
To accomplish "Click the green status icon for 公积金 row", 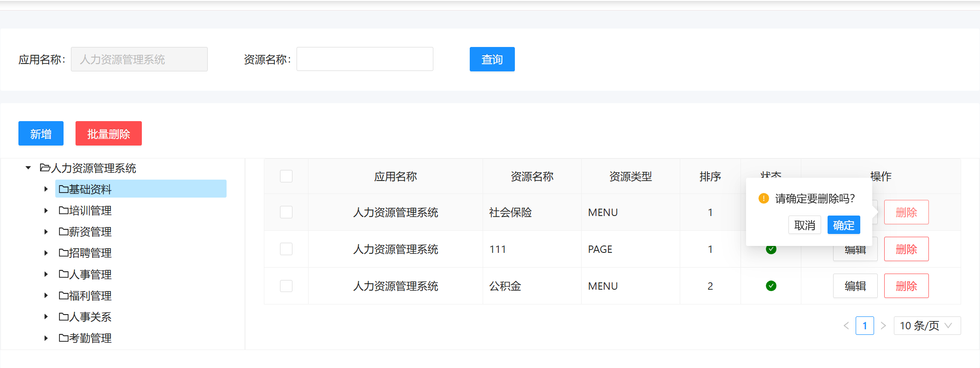I will coord(771,286).
